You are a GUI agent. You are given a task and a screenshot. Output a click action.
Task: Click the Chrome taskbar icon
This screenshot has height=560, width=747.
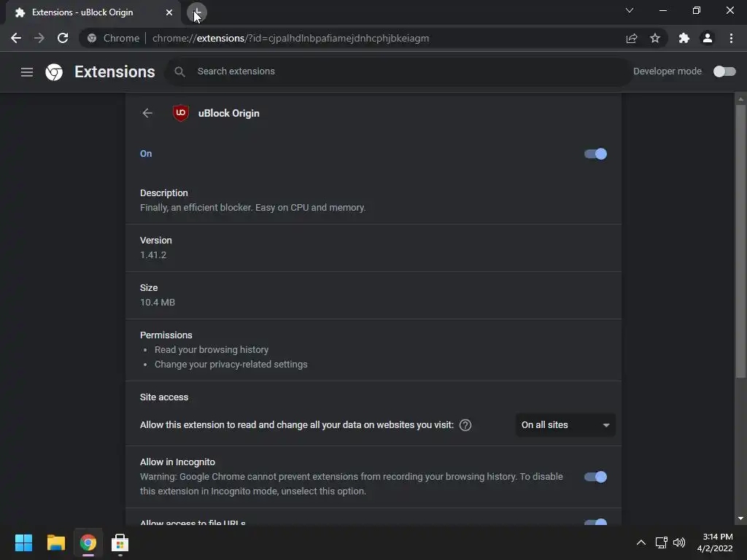88,542
